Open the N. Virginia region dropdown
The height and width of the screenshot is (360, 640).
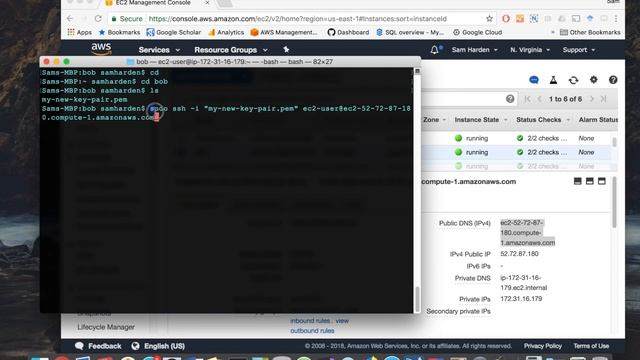click(530, 50)
